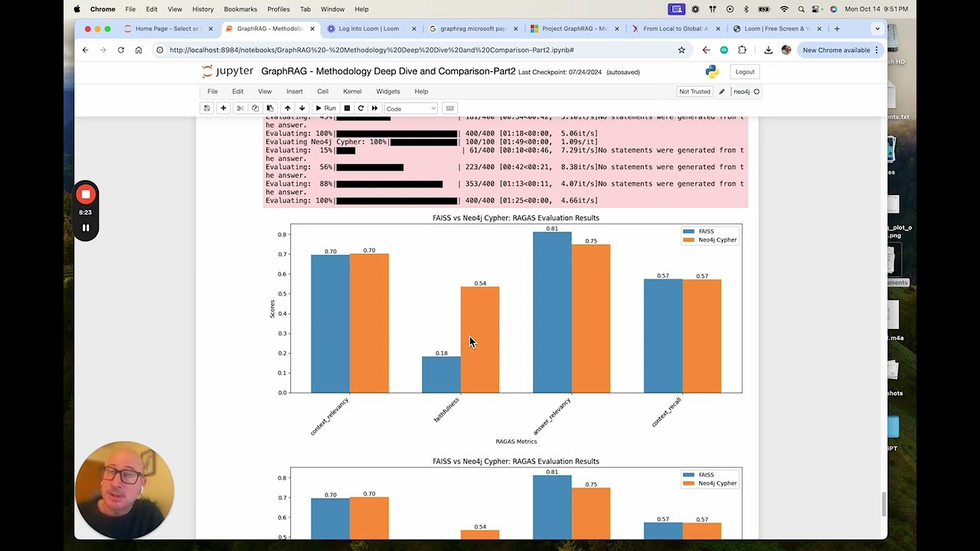Pause the Loom recording

[86, 227]
